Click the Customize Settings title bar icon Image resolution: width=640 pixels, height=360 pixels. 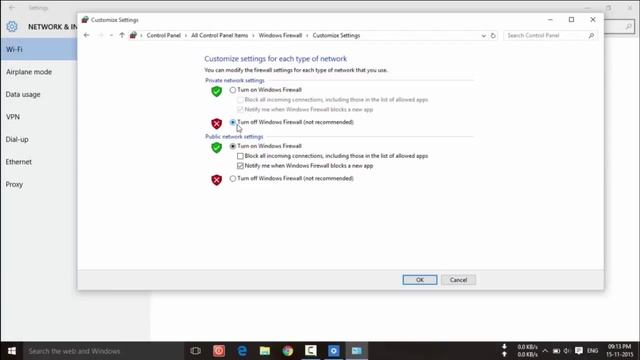pyautogui.click(x=85, y=20)
